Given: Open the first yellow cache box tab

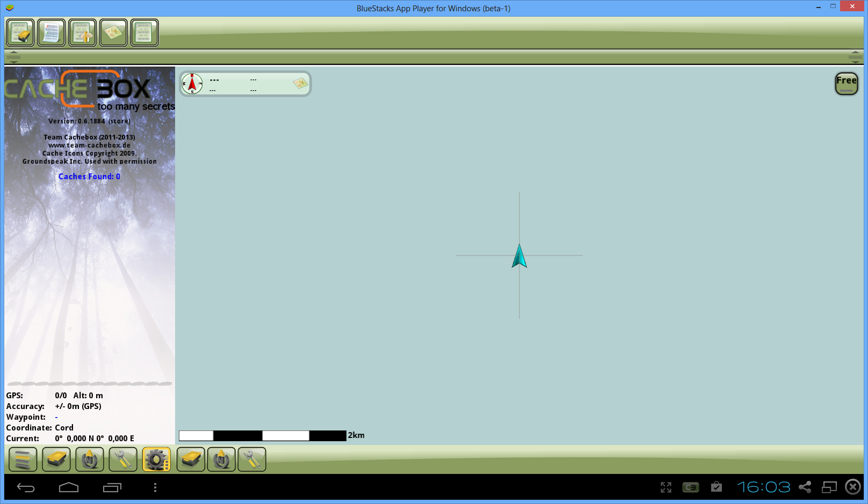Looking at the screenshot, I should [x=56, y=459].
